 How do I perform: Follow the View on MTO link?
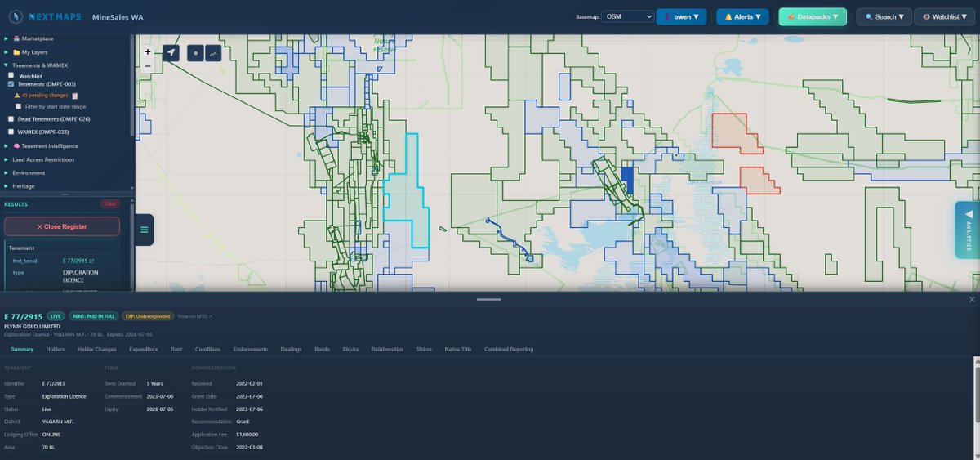[x=194, y=315]
